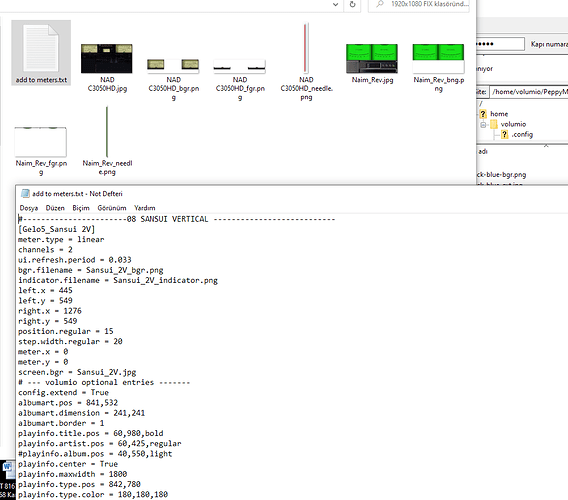This screenshot has height=500, width=568.
Task: Click the folder search field
Action: pos(419,5)
